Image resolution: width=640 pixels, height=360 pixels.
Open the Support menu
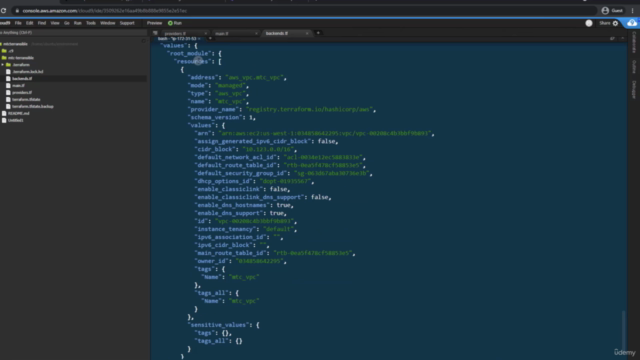pyautogui.click(x=127, y=23)
